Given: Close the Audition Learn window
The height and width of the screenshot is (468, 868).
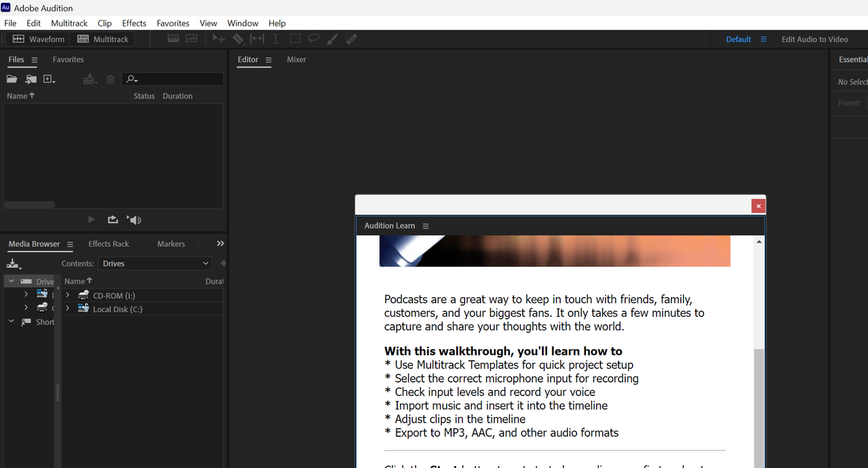Looking at the screenshot, I should pos(758,206).
